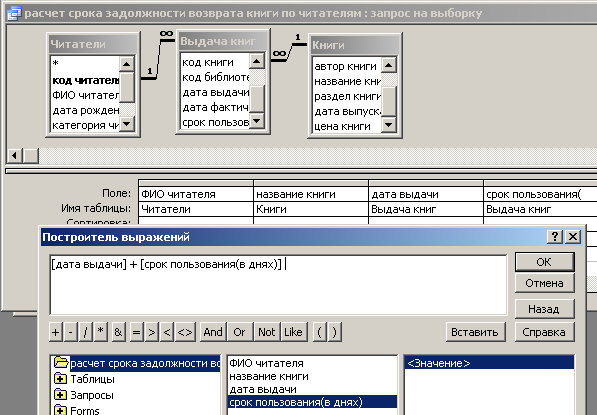
Task: Insert the And operator
Action: pos(213,332)
